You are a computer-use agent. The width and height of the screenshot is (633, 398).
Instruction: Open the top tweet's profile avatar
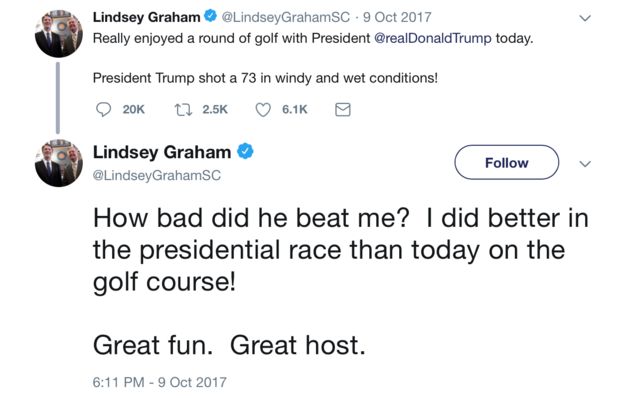pyautogui.click(x=59, y=34)
